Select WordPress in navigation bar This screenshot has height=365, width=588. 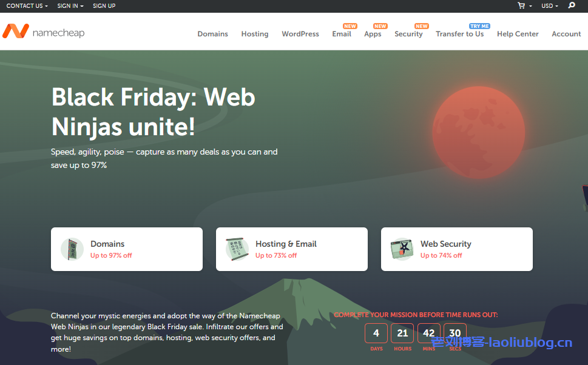click(300, 34)
